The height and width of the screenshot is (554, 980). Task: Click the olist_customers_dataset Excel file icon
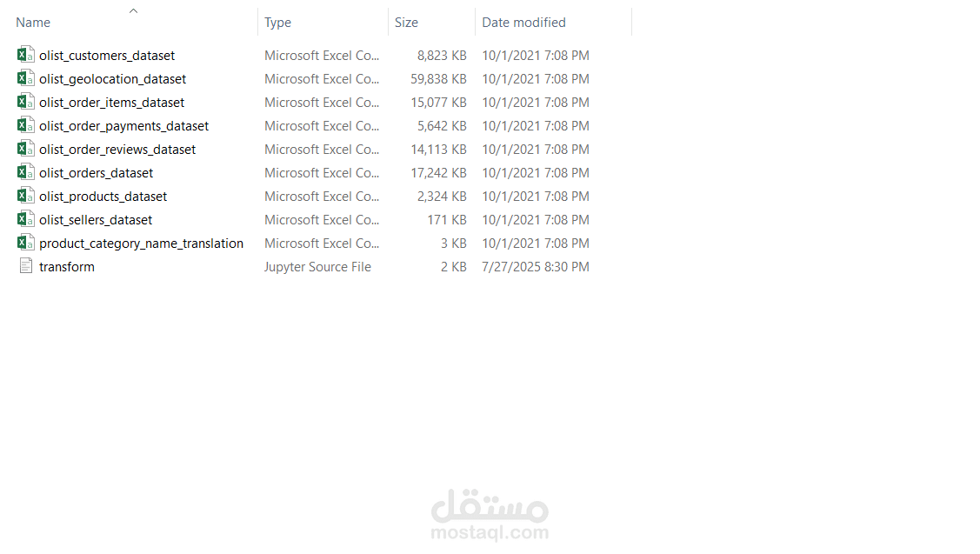(x=25, y=55)
